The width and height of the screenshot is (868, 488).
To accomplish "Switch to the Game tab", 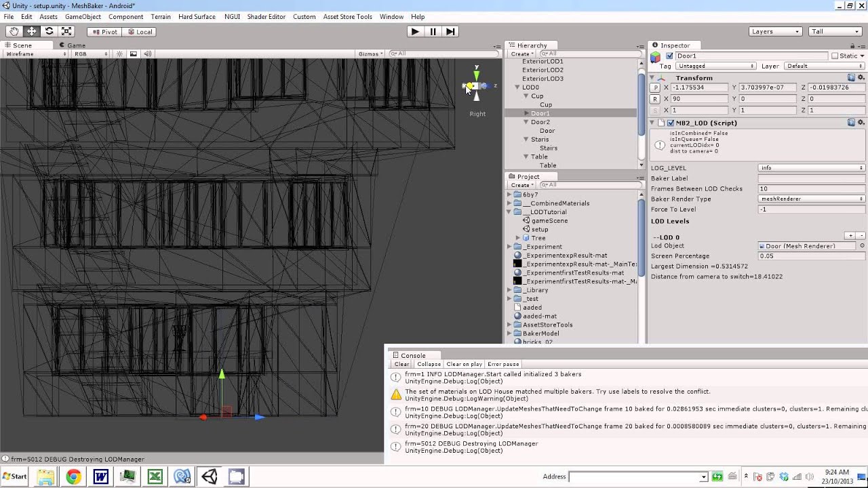I will point(76,45).
